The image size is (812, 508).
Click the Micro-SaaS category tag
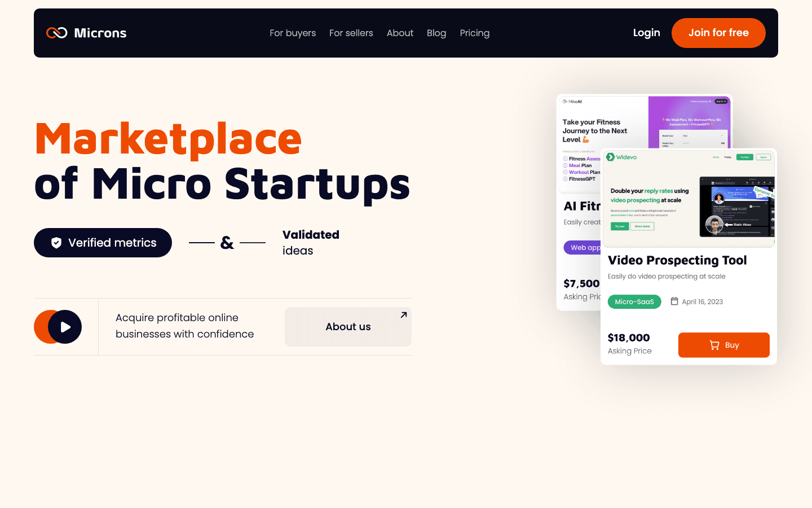pyautogui.click(x=634, y=301)
